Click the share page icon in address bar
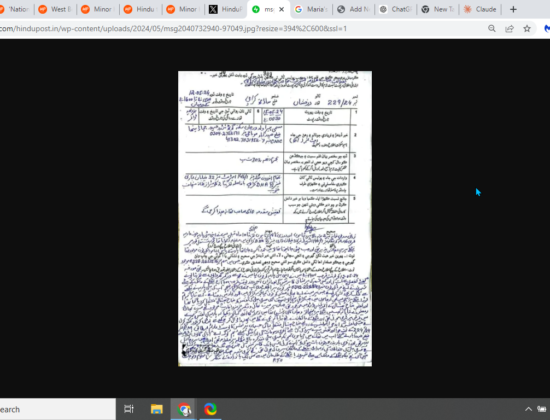The width and height of the screenshot is (550, 420). (x=509, y=29)
